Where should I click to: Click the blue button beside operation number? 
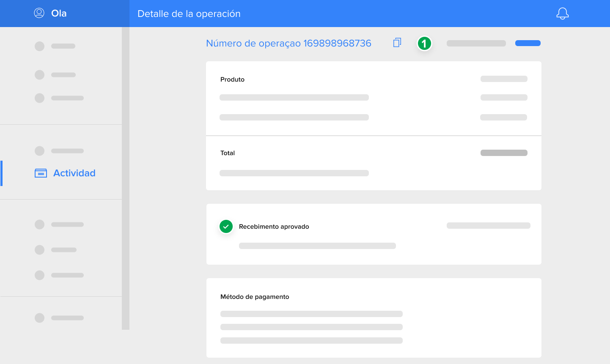point(528,43)
